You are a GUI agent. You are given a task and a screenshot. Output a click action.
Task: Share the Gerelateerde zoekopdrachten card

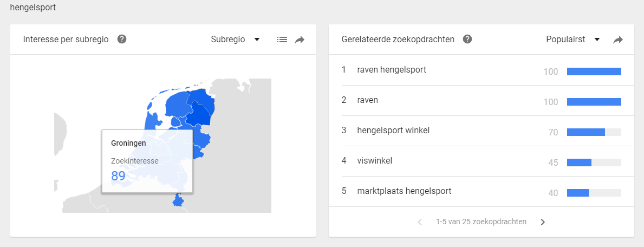pos(618,40)
